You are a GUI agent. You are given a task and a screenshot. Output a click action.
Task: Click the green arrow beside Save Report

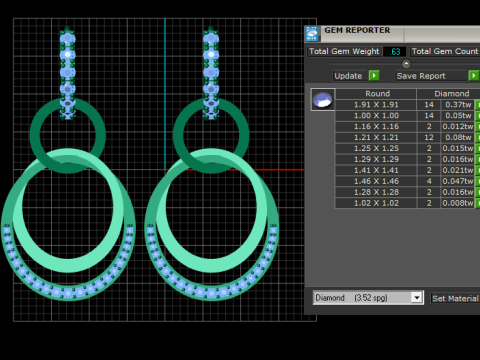[x=474, y=76]
